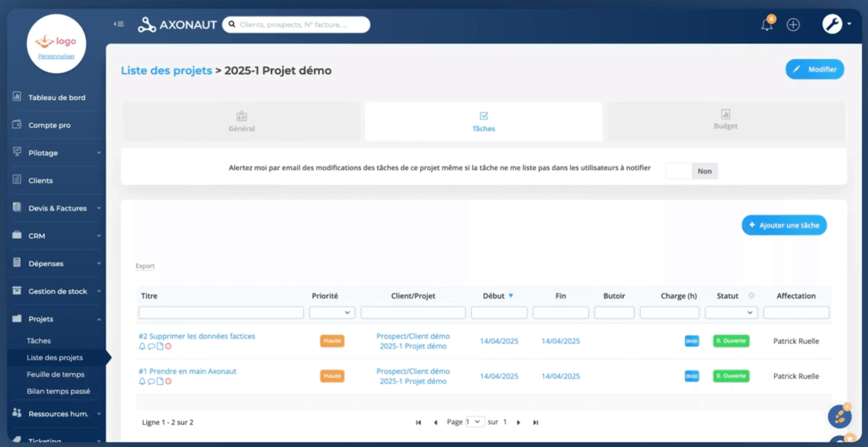Expand the Gestion de stock sidebar menu
Viewport: 868px width, 447px height.
56,291
